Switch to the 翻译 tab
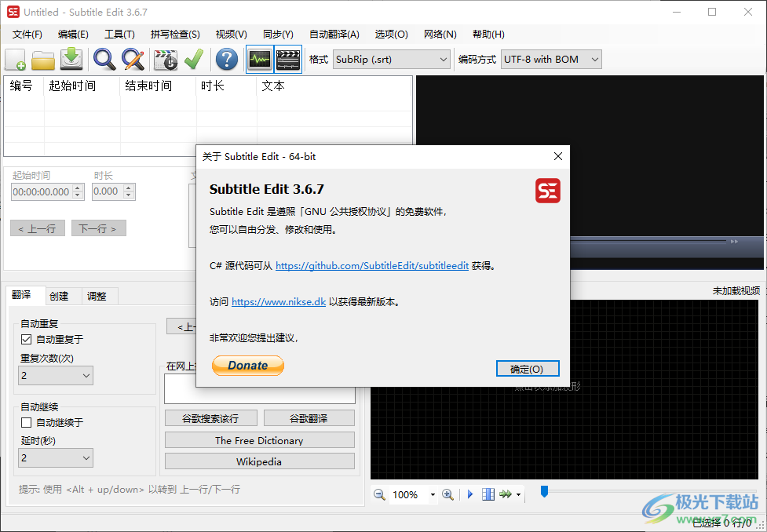This screenshot has width=767, height=532. pos(25,295)
